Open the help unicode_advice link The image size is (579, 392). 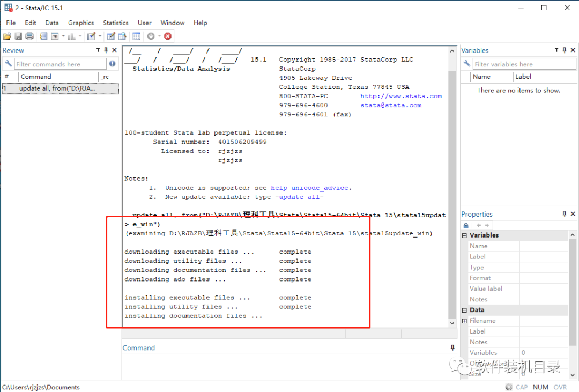coord(309,188)
